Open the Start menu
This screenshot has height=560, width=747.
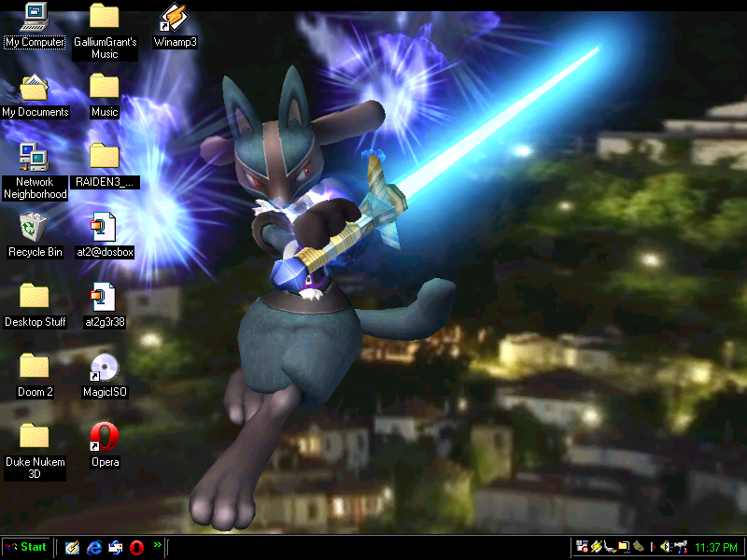(26, 547)
